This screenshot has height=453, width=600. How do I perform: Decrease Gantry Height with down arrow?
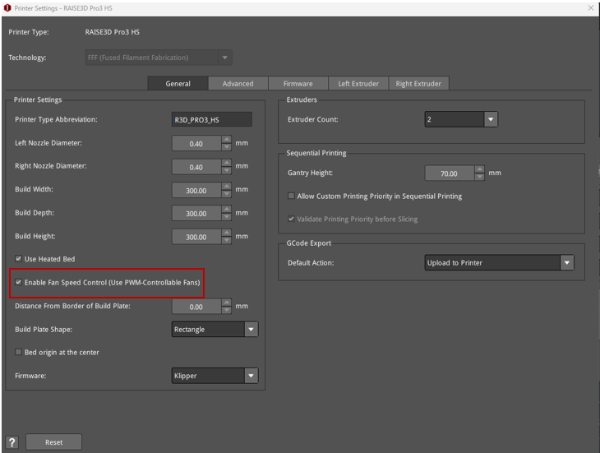coord(479,177)
